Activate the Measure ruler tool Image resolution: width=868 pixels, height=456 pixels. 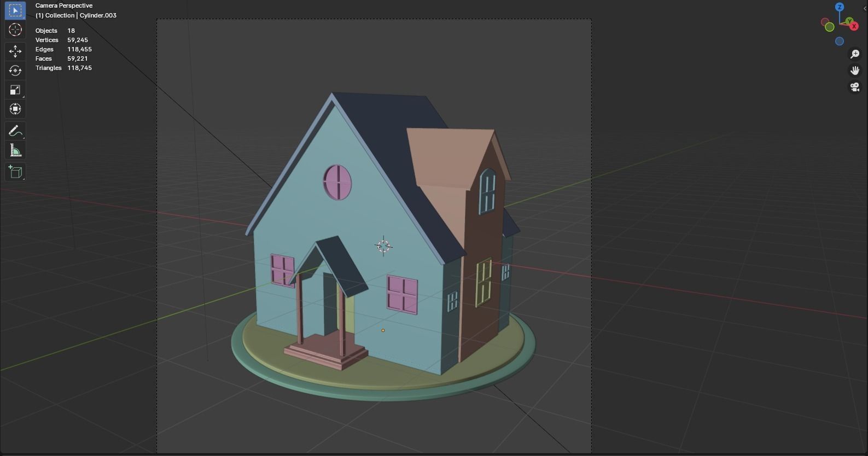click(15, 150)
